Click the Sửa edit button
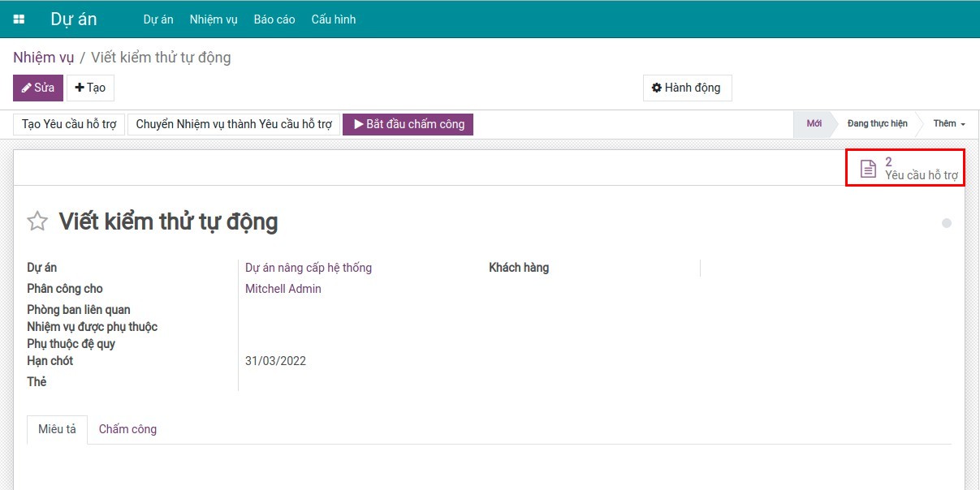This screenshot has height=490, width=980. [x=38, y=88]
